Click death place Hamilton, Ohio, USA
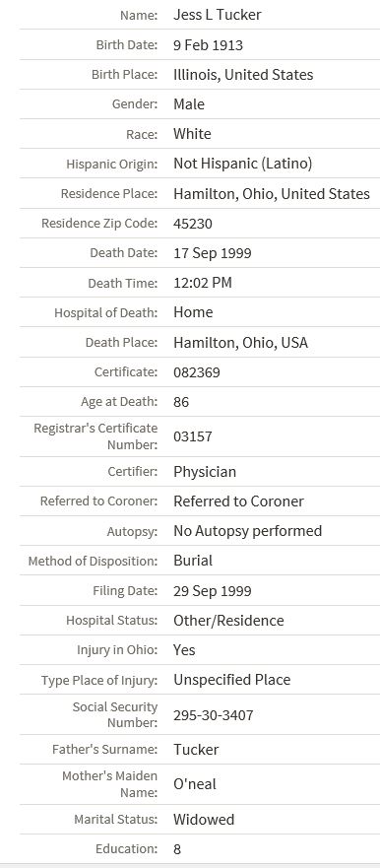 click(240, 343)
